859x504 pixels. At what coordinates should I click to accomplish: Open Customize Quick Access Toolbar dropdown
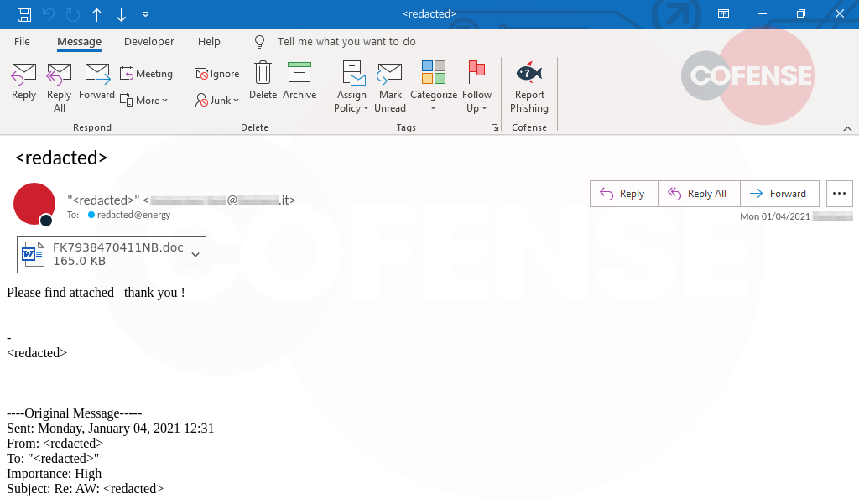[145, 14]
